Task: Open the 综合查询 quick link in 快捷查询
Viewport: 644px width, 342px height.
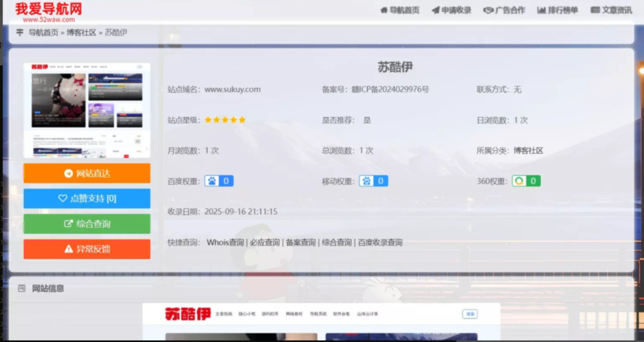Action: tap(337, 242)
